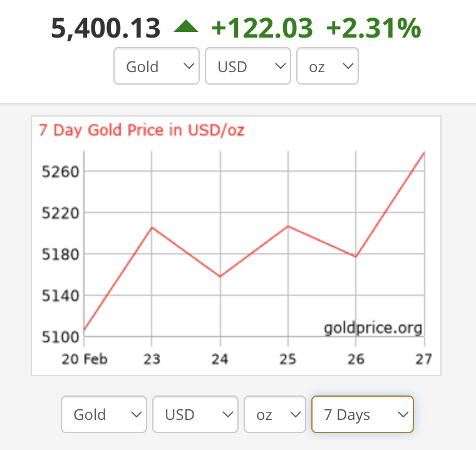Open the top USD currency dropdown
The height and width of the screenshot is (450, 476).
coord(248,66)
